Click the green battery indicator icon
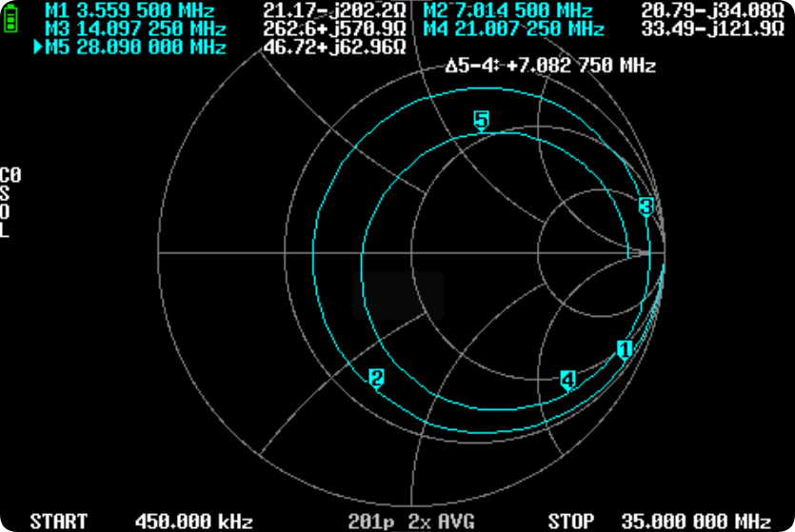The width and height of the screenshot is (795, 532). coord(10,19)
